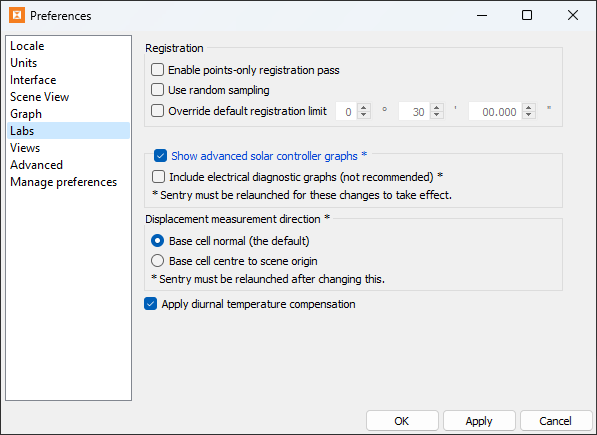Check Override default registration limit
The height and width of the screenshot is (435, 597).
click(x=157, y=111)
